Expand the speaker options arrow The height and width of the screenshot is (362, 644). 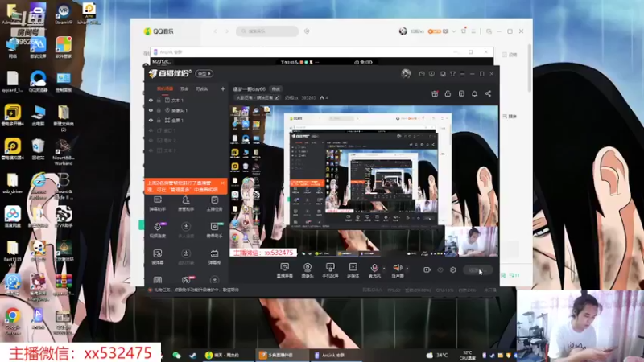407,269
